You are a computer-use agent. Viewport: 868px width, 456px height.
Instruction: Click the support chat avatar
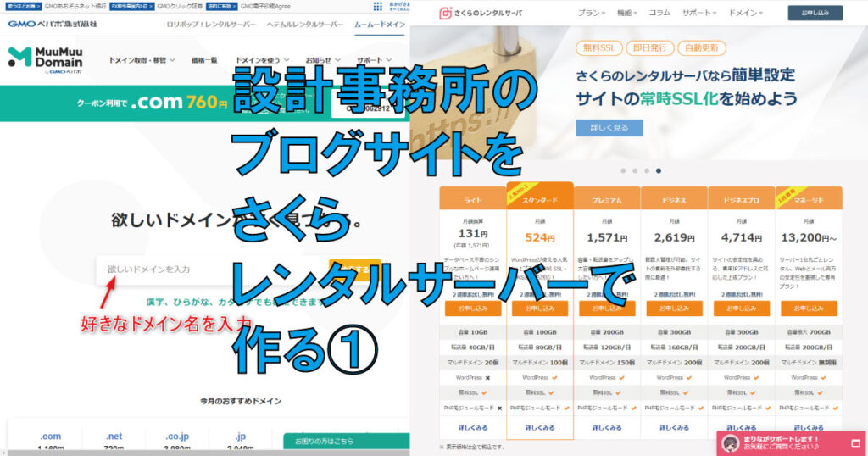731,443
